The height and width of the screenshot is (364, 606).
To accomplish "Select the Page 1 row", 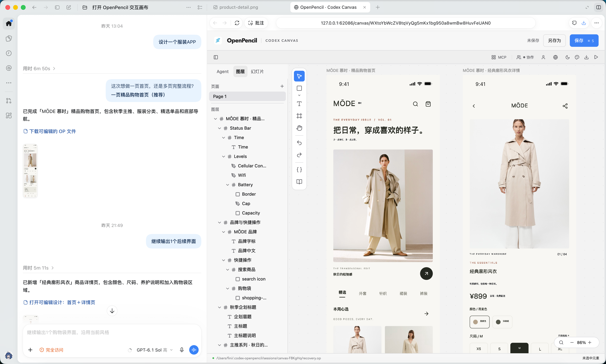I will (x=247, y=96).
